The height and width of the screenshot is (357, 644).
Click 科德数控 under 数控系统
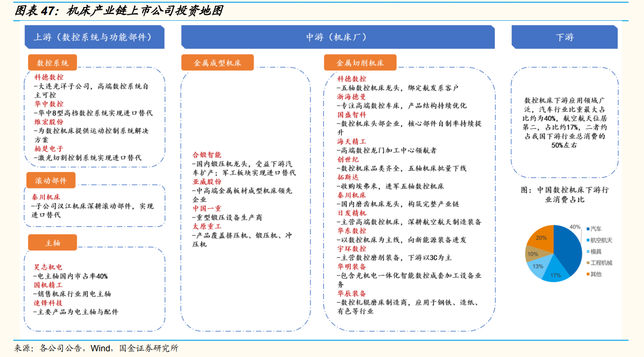click(x=49, y=77)
